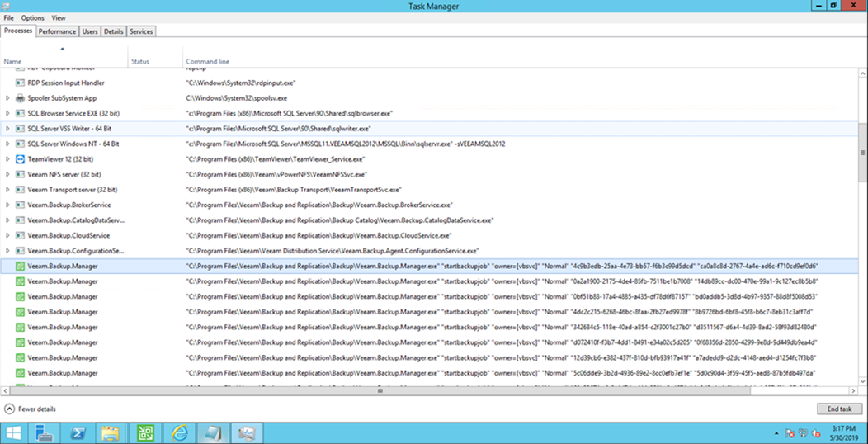Open the Options menu
Screen dimensions: 868x444
click(33, 17)
